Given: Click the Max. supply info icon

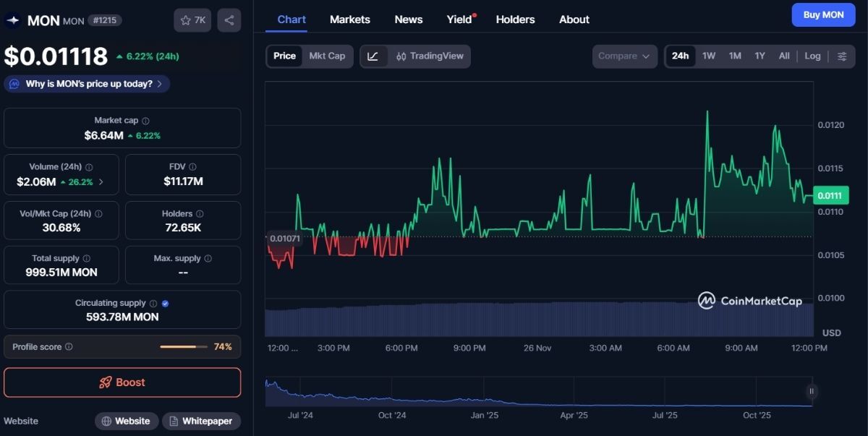Looking at the screenshot, I should click(208, 259).
